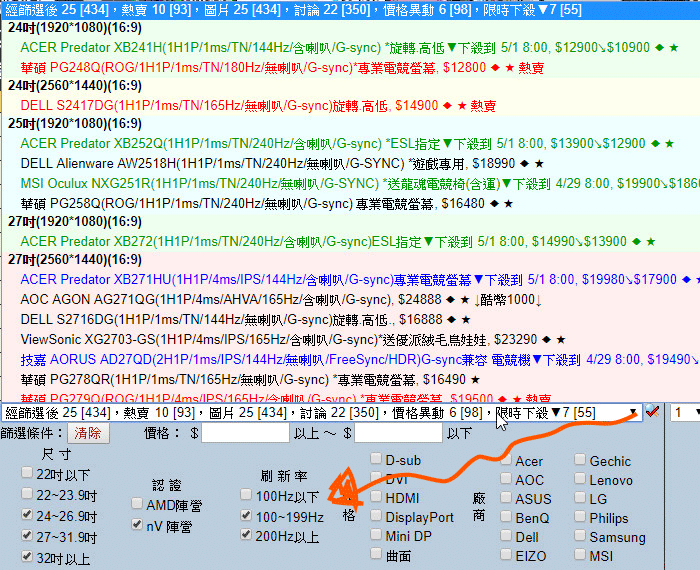
Task: Enable the DisplayPort checkbox
Action: coord(376,516)
